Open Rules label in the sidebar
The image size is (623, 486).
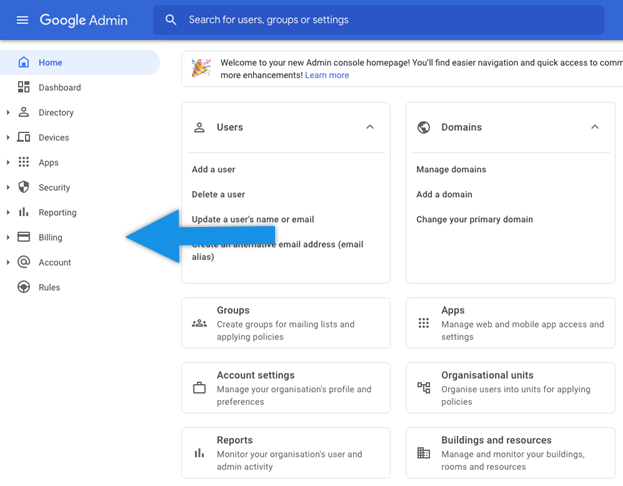(x=49, y=287)
